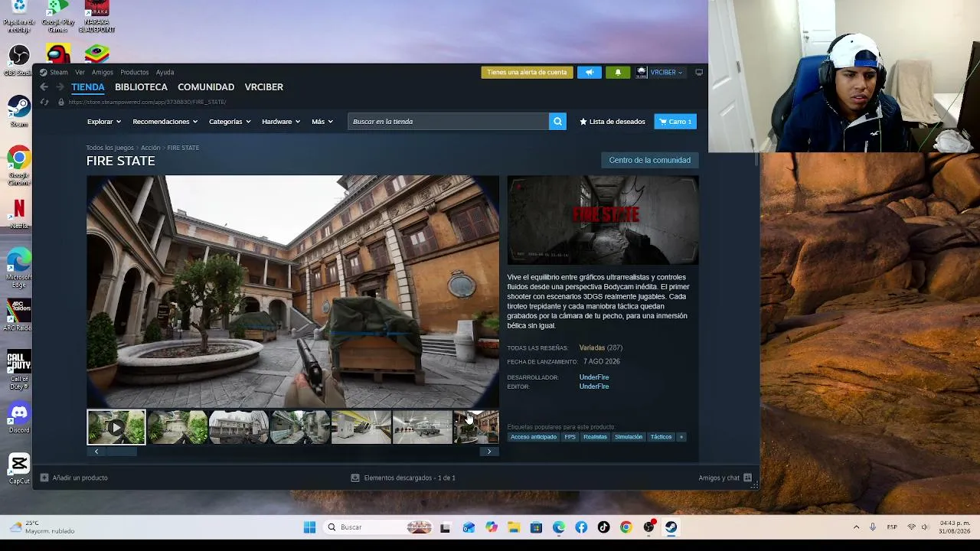Open the Among Us desktop icon
The height and width of the screenshot is (551, 980).
pyautogui.click(x=58, y=54)
